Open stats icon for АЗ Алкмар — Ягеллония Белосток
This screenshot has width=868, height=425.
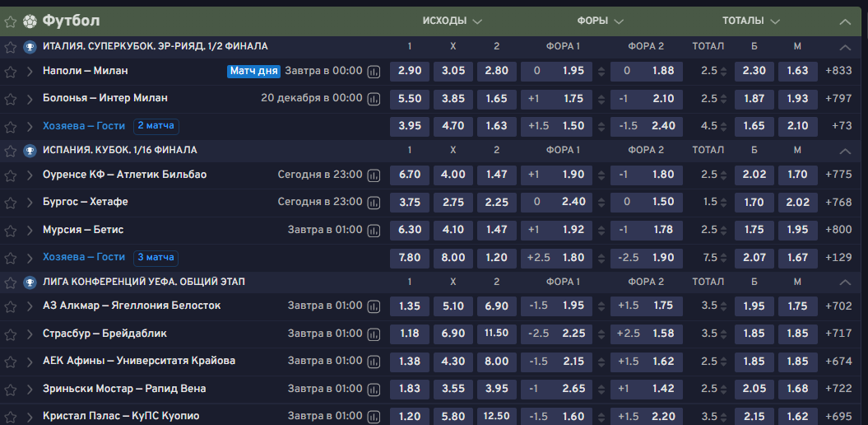[x=374, y=306]
